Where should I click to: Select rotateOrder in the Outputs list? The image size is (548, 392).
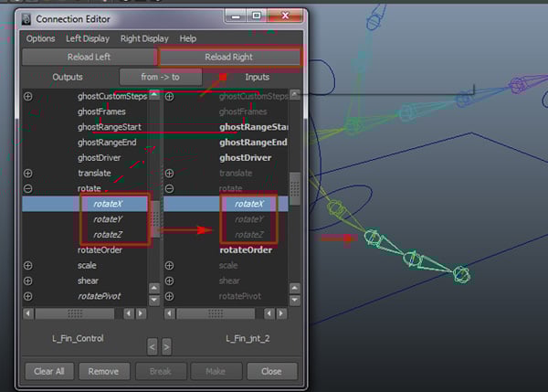click(100, 250)
